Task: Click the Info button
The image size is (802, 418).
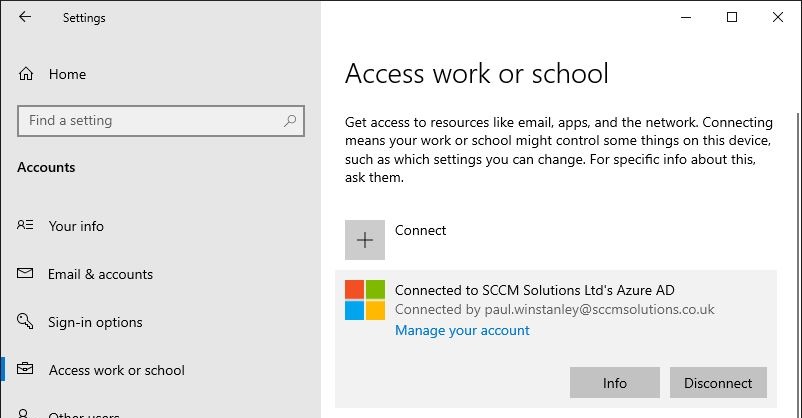Action: coord(614,383)
